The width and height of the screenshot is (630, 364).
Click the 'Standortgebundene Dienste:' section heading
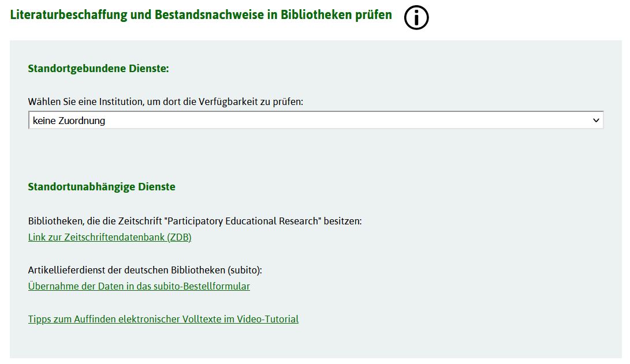(98, 69)
